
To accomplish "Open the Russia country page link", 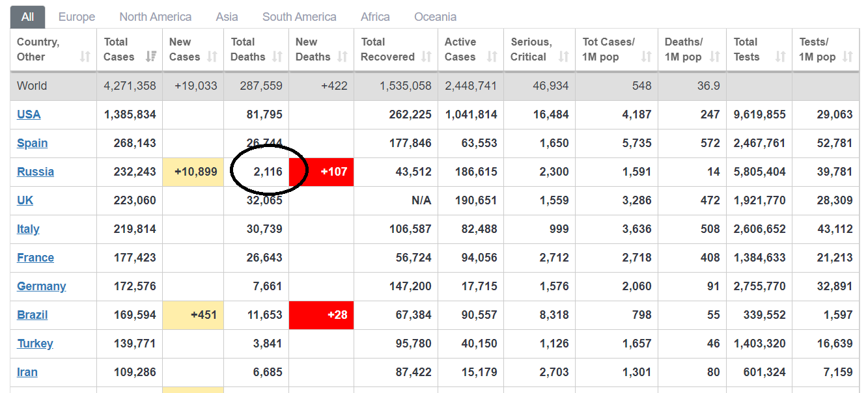I will (35, 172).
